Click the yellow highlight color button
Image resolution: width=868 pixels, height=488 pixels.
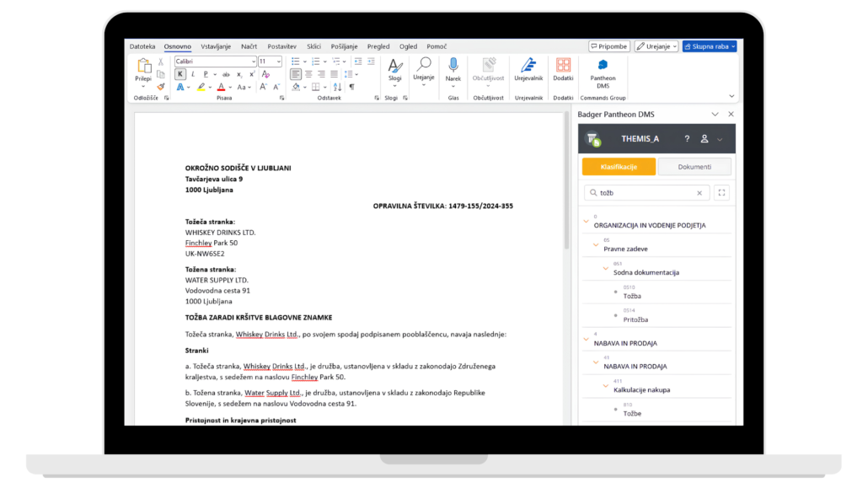[x=201, y=87]
